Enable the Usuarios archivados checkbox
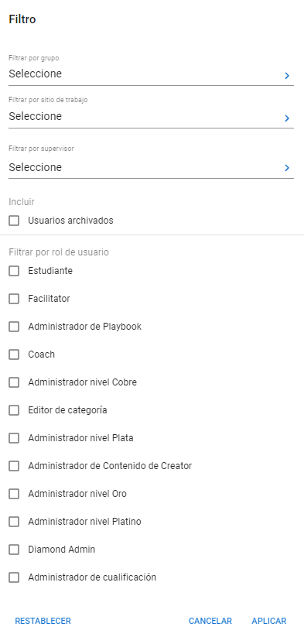 coord(14,221)
